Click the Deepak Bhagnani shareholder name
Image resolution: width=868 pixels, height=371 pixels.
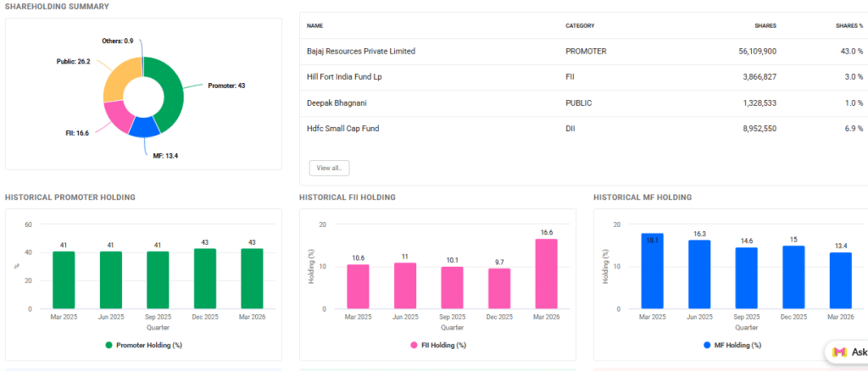[336, 102]
